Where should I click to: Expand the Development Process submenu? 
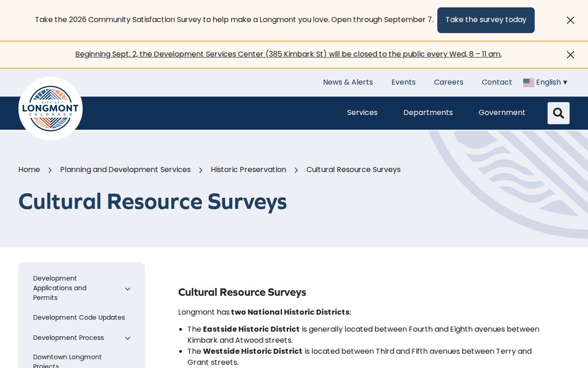tap(128, 338)
